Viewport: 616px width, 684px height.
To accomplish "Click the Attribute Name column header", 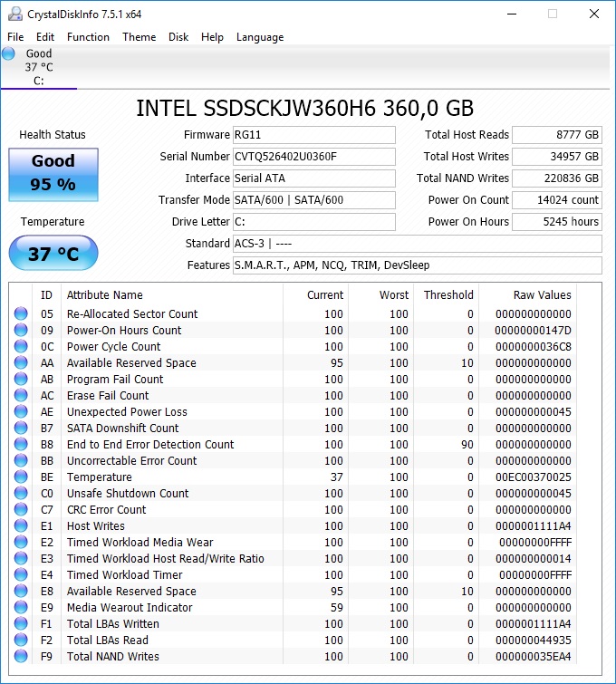I will coord(172,295).
